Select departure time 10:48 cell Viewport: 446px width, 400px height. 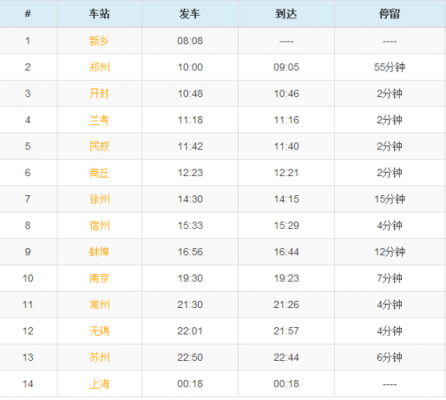[190, 93]
